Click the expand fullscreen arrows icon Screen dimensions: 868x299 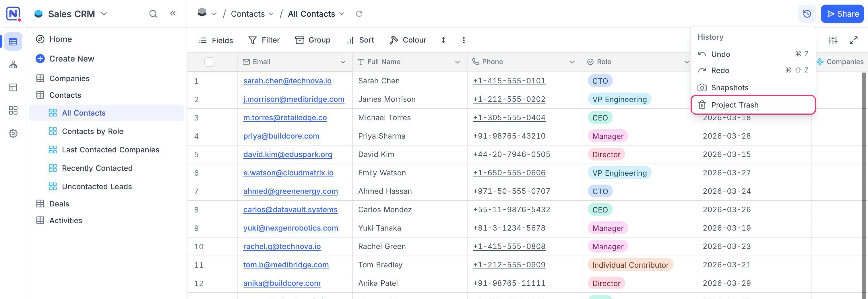(853, 41)
